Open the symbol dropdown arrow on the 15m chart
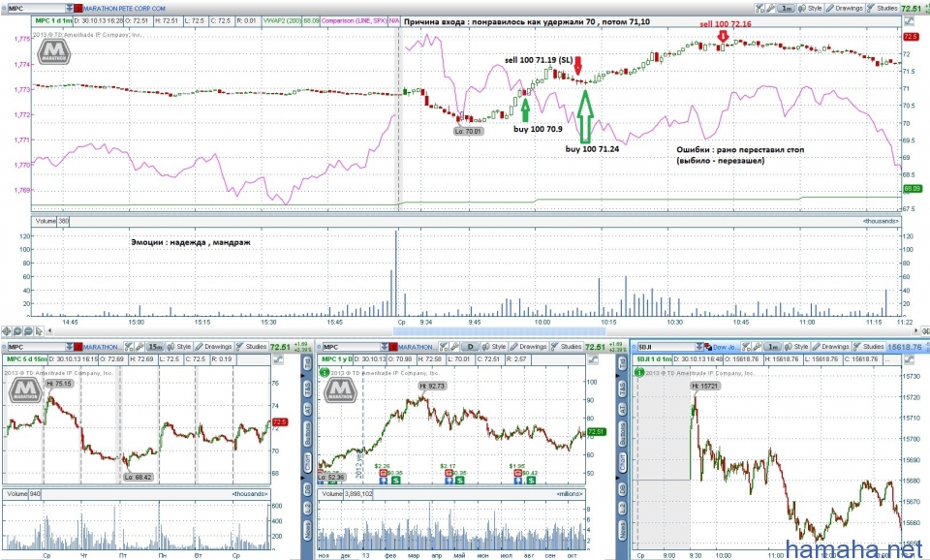Viewport: 930px width, 560px height. coord(70,347)
